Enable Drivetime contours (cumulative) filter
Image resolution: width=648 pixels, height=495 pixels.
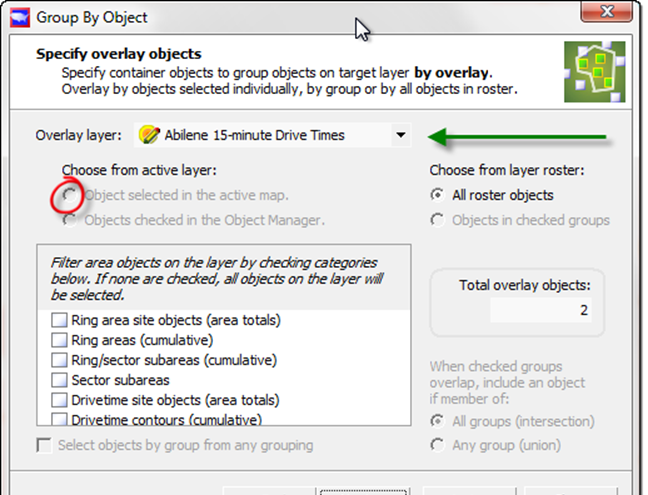(x=59, y=420)
